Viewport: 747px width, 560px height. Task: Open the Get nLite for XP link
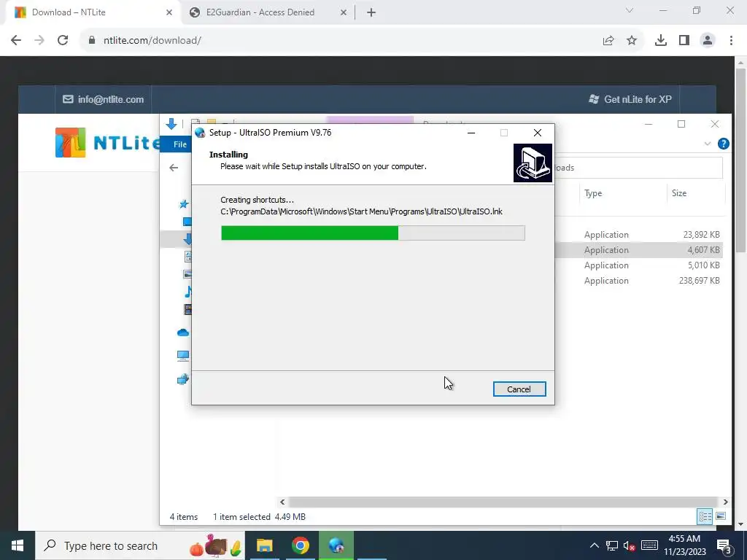[630, 99]
